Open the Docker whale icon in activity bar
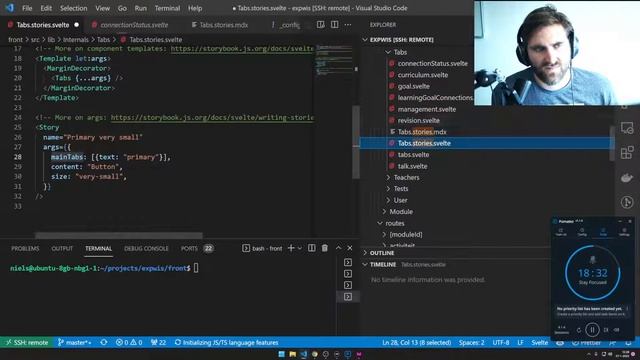 tap(627, 178)
